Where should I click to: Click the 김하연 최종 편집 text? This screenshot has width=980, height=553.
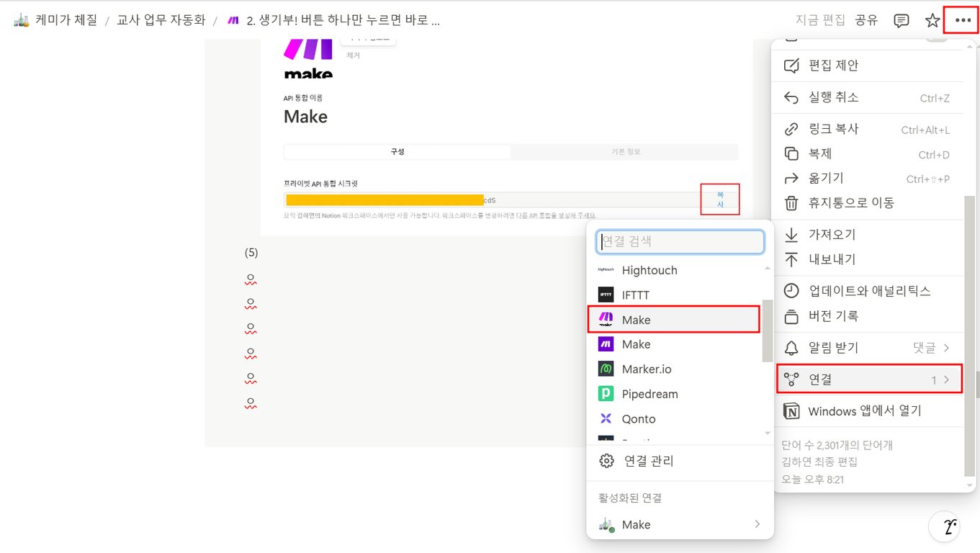coord(819,462)
